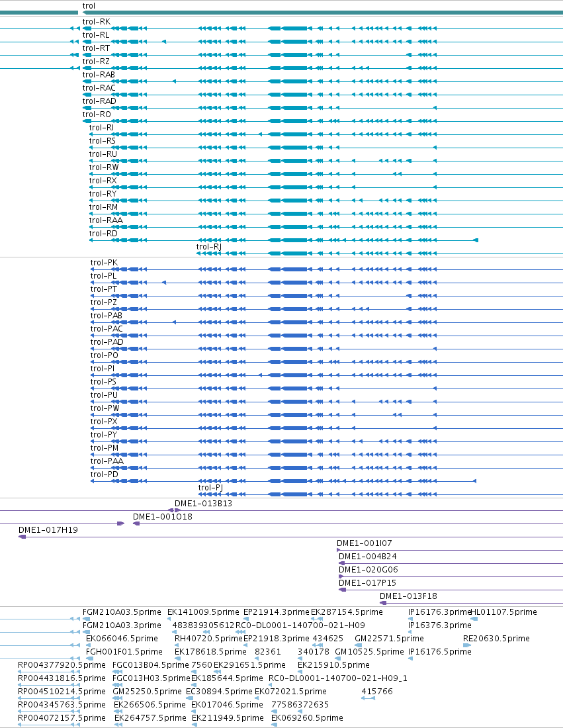The height and width of the screenshot is (728, 563).
Task: Click trol-RD transcript label
Action: (x=103, y=234)
